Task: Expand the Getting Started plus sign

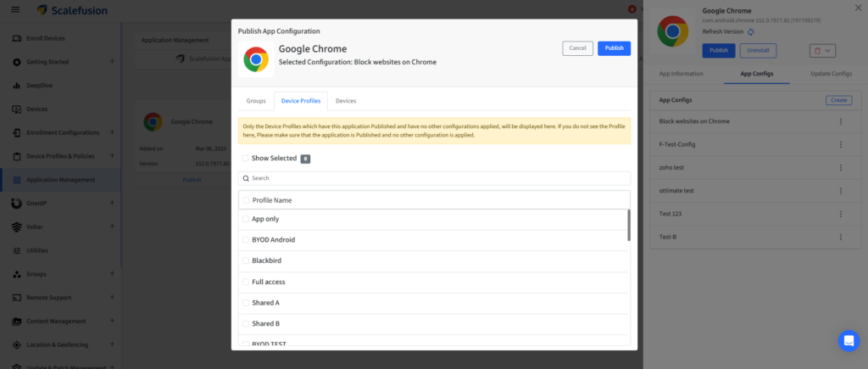Action: tap(112, 61)
